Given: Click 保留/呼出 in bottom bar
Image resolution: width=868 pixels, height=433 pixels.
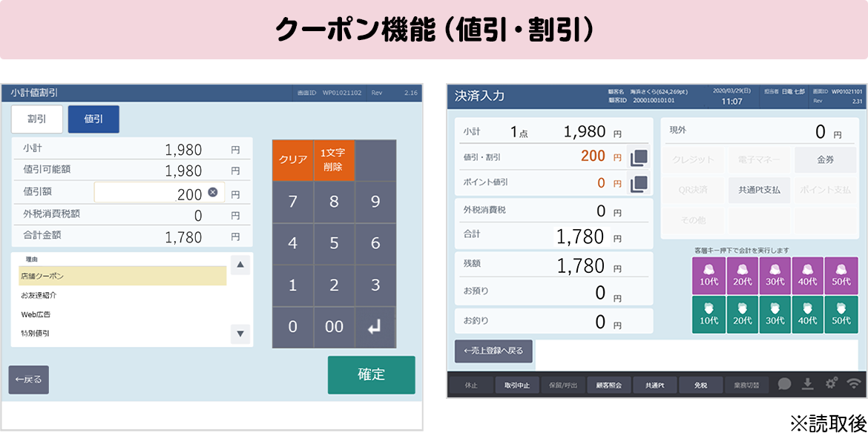Looking at the screenshot, I should click(x=562, y=384).
